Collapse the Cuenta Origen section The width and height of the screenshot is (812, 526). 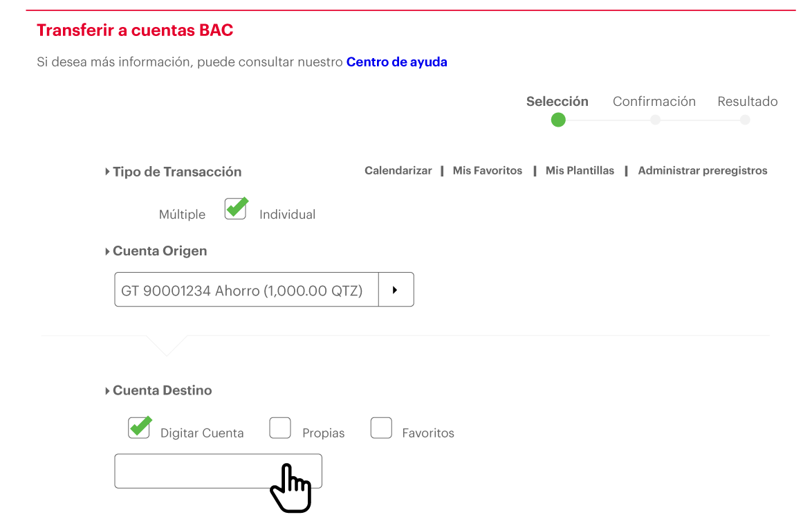(x=108, y=251)
